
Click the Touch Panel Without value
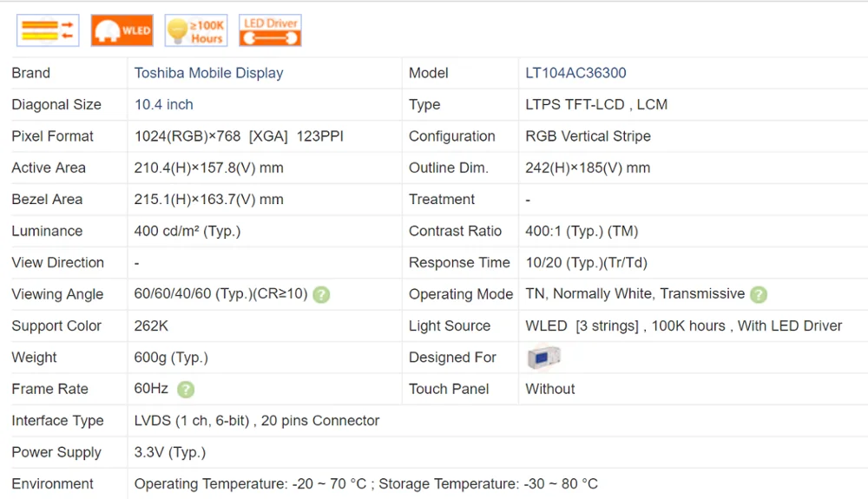[x=550, y=389]
